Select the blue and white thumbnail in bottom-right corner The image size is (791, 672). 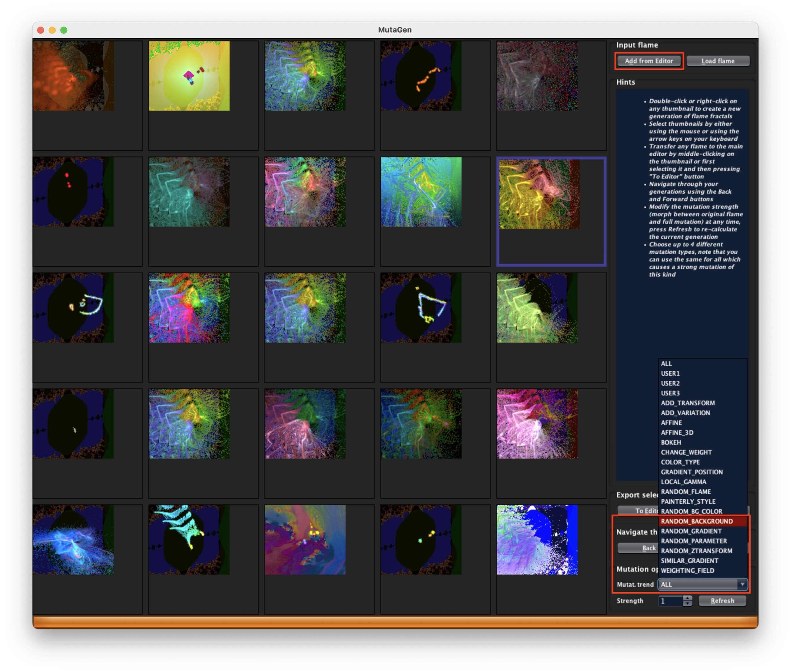click(537, 539)
